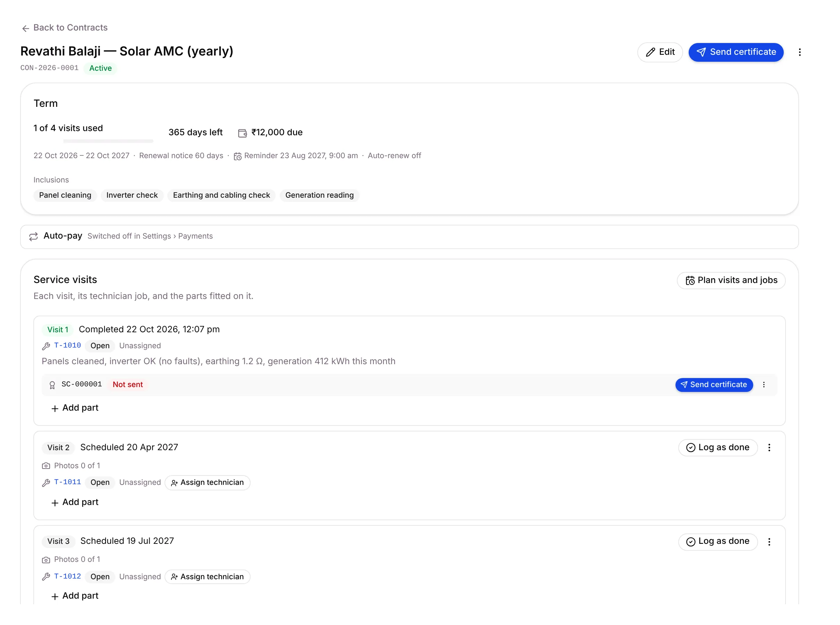Viewport: 840px width, 625px height.
Task: Click the visits used progress bar
Action: [108, 141]
